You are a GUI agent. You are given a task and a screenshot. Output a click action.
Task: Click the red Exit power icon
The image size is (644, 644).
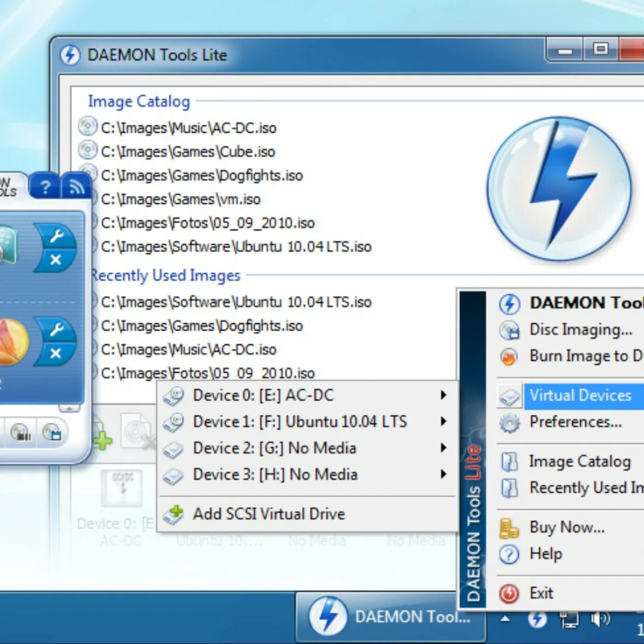click(x=509, y=594)
